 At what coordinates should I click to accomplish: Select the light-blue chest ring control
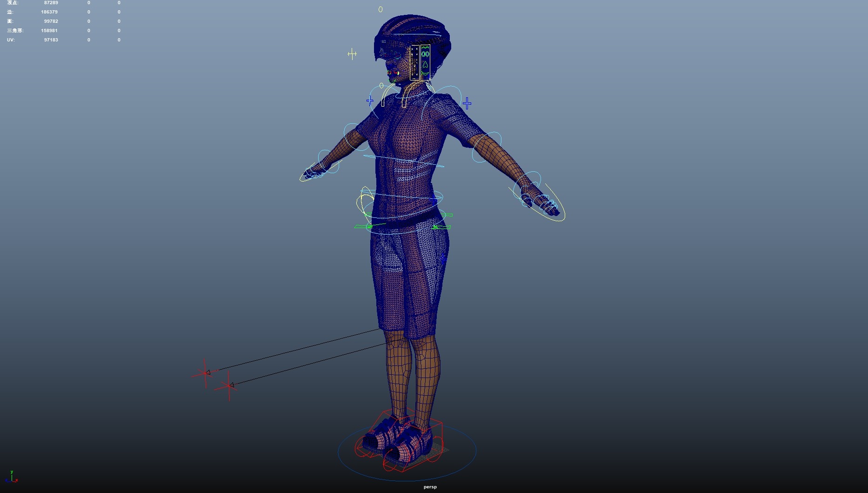[404, 161]
